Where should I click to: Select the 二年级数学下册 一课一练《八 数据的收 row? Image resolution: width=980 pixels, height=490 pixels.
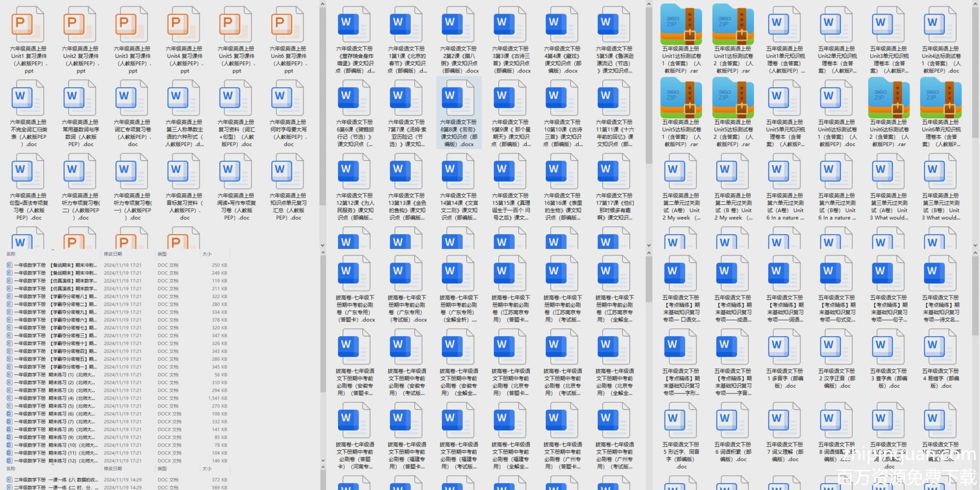(117, 480)
